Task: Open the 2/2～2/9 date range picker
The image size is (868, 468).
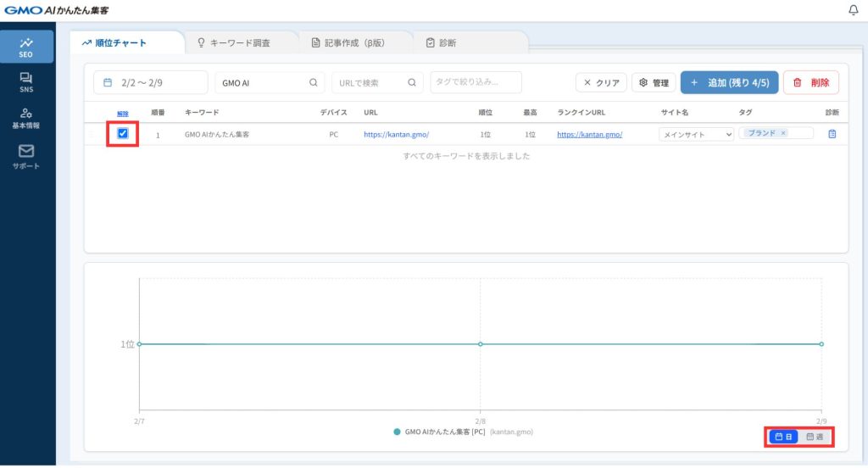Action: 150,82
